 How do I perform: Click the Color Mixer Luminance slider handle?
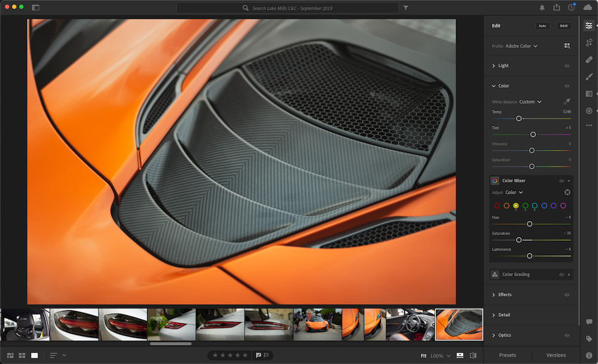click(x=529, y=256)
